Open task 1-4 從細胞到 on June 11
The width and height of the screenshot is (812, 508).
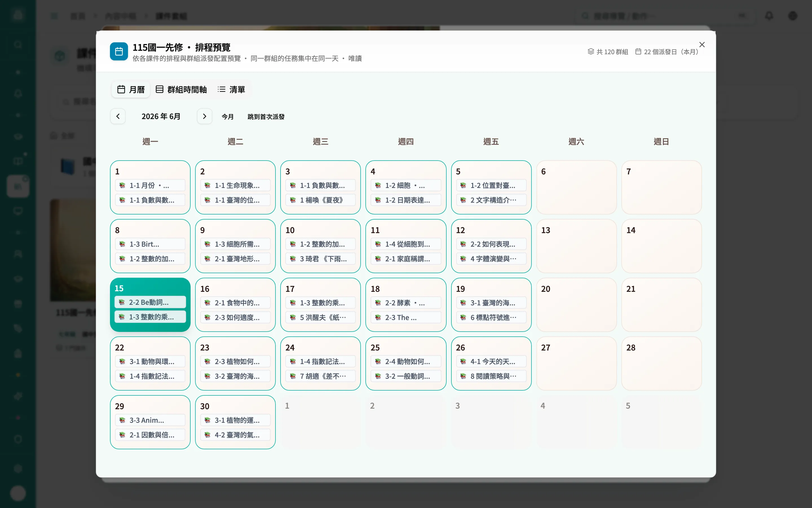pos(406,244)
